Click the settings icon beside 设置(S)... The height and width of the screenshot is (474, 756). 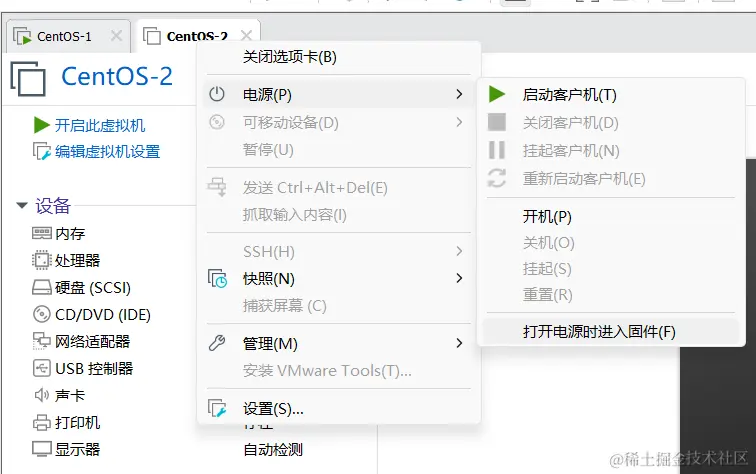[x=217, y=408]
